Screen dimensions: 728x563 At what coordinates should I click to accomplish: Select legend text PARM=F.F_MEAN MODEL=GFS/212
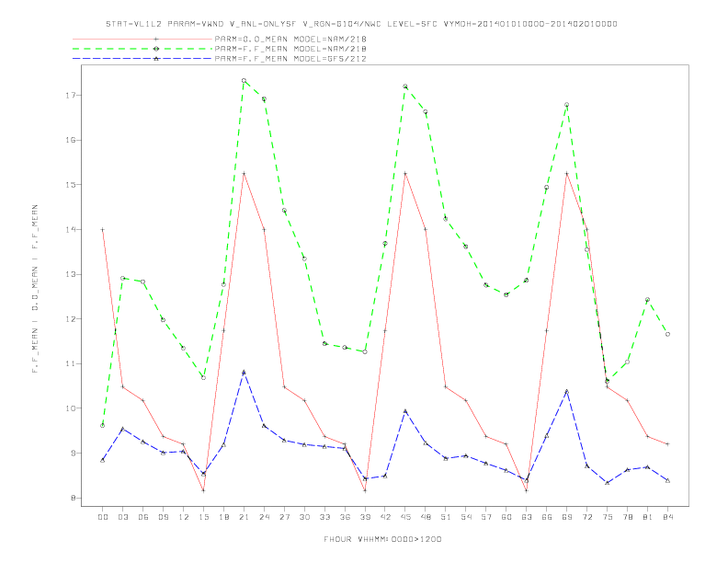pyautogui.click(x=290, y=59)
